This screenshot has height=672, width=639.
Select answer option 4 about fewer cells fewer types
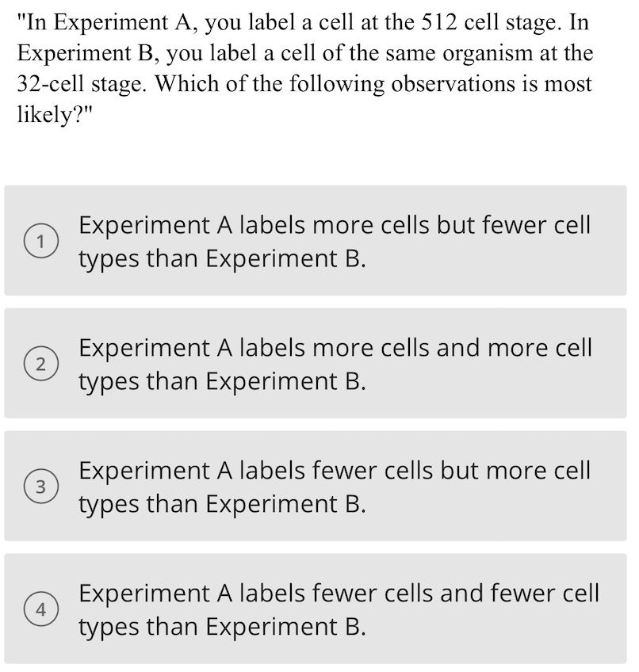pyautogui.click(x=317, y=609)
